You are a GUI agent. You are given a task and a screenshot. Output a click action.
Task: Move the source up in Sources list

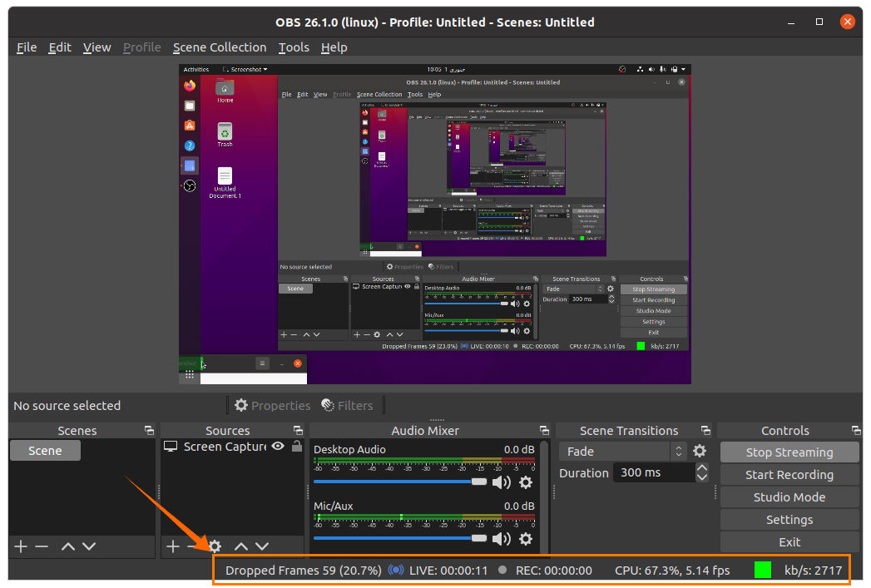tap(241, 546)
